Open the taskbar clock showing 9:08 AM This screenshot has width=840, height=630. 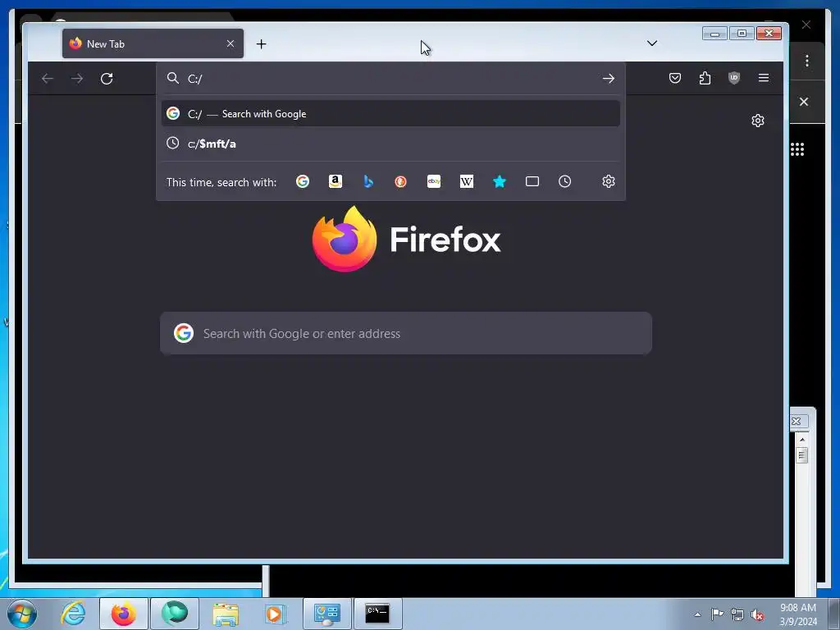(798, 614)
